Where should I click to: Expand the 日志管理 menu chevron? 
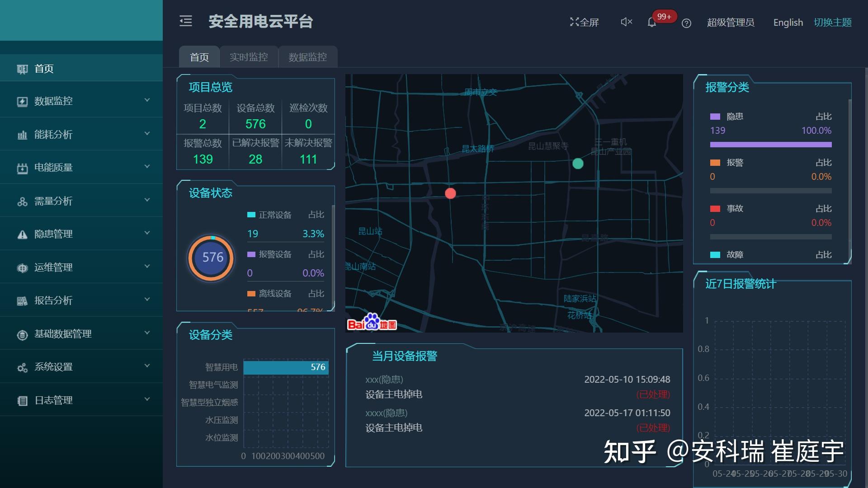tap(146, 399)
